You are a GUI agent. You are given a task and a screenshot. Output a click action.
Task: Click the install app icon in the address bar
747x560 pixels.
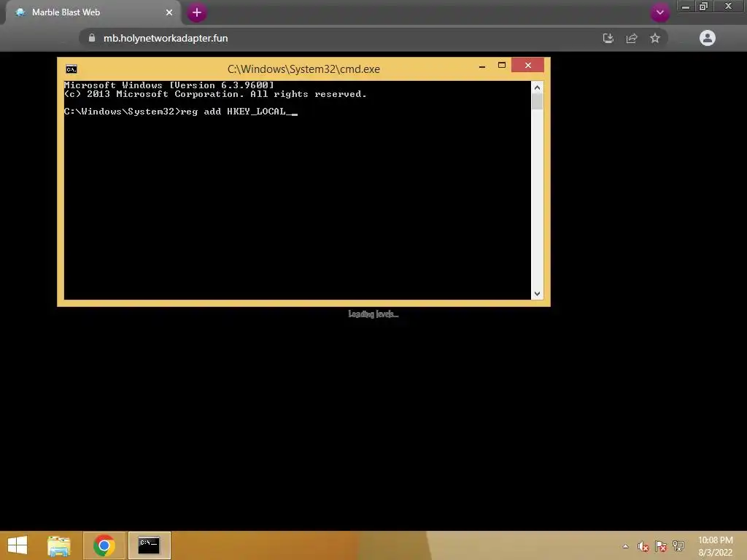point(608,38)
